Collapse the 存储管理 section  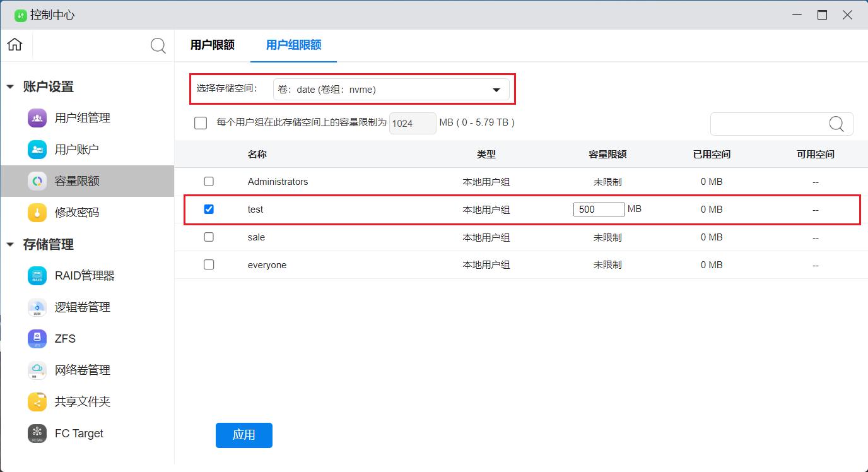coord(11,244)
